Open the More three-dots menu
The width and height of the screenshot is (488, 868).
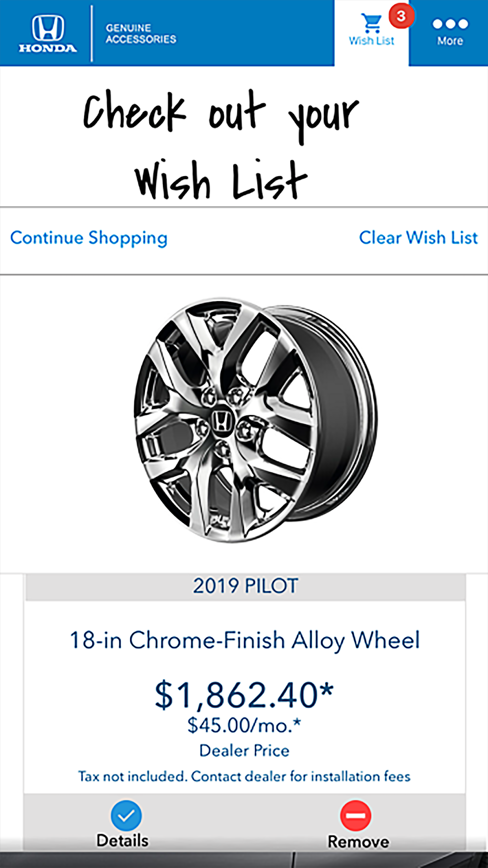tap(450, 24)
